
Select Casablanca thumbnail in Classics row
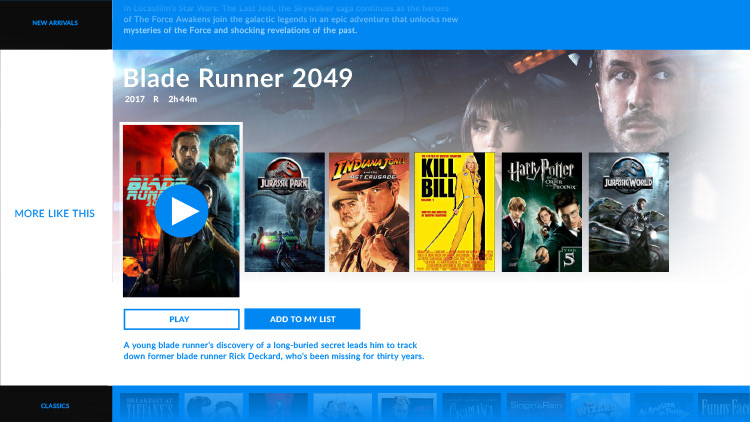click(x=472, y=408)
